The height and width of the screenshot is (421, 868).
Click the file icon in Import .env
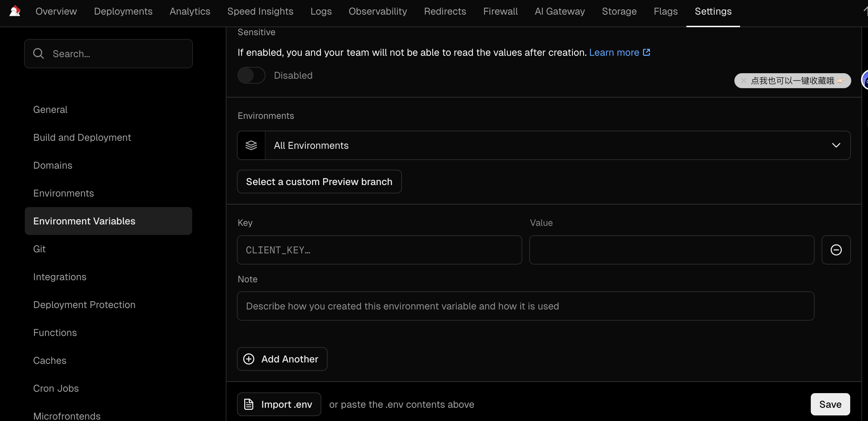[249, 404]
